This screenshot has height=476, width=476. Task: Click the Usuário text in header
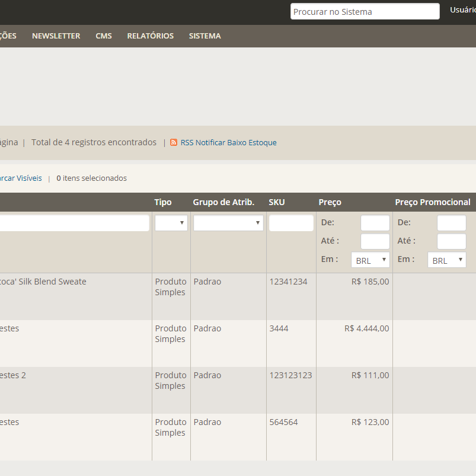click(x=463, y=10)
